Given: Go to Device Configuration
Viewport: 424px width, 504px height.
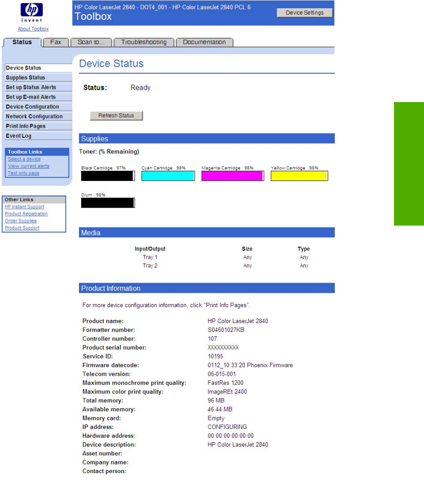Looking at the screenshot, I should [38, 107].
